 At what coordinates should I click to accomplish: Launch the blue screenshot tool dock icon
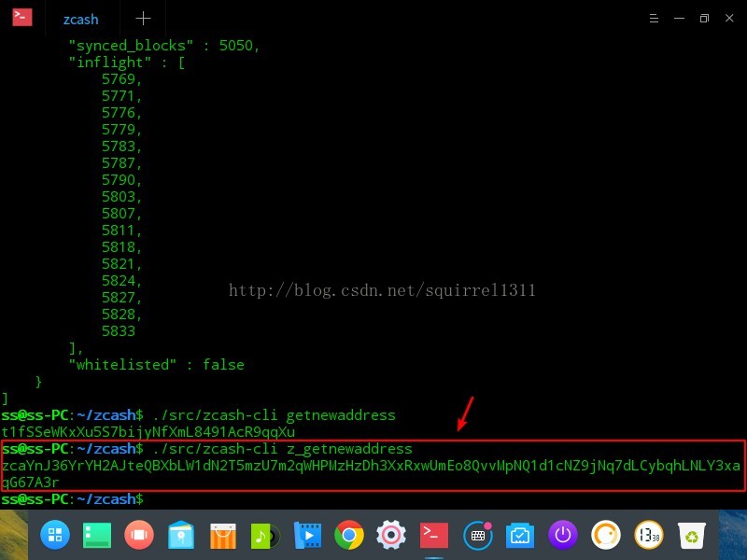point(520,536)
